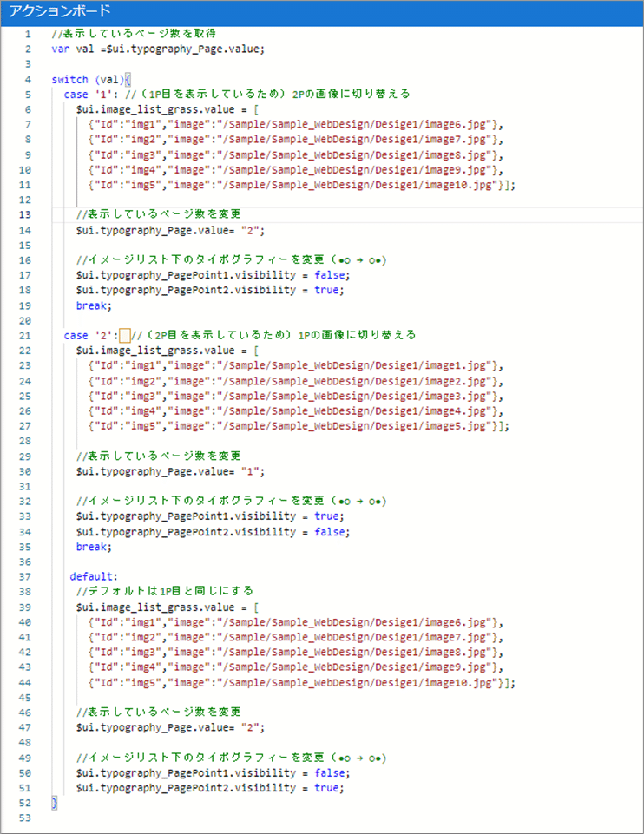The height and width of the screenshot is (834, 644).
Task: Click the page count comment on line 29
Action: coord(159,456)
